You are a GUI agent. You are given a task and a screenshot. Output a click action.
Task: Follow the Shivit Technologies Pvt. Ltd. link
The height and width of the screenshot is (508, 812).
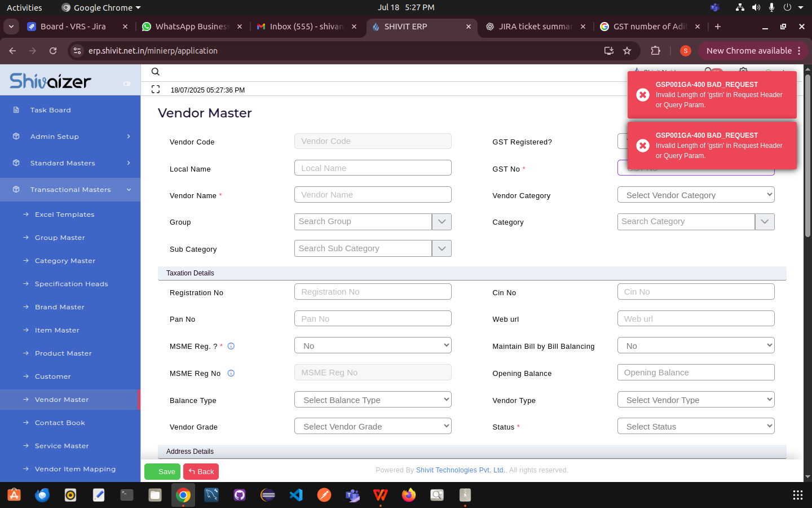point(461,470)
